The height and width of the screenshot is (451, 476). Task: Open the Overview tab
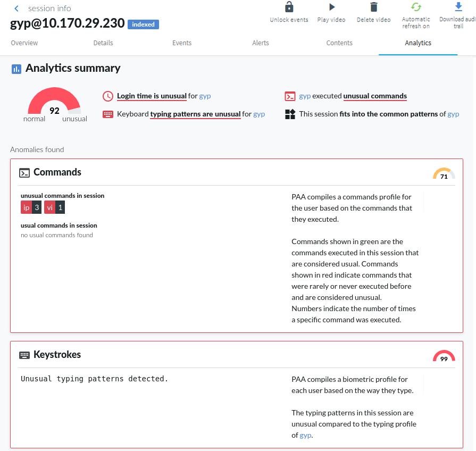tap(24, 43)
